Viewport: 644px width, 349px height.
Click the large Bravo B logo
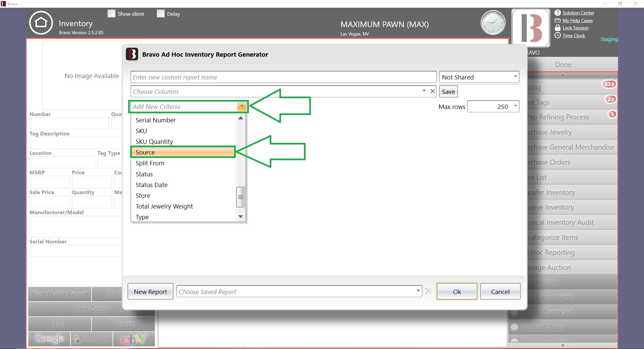pyautogui.click(x=531, y=27)
